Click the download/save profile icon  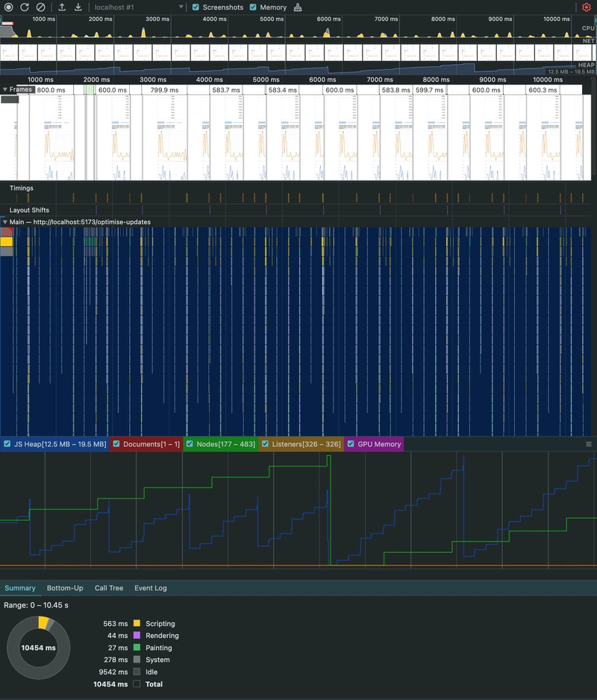click(x=78, y=7)
